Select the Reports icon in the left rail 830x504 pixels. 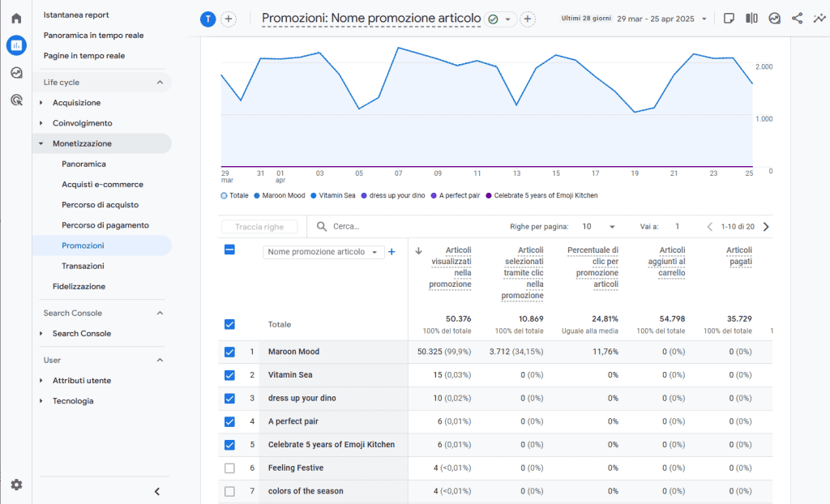point(16,45)
